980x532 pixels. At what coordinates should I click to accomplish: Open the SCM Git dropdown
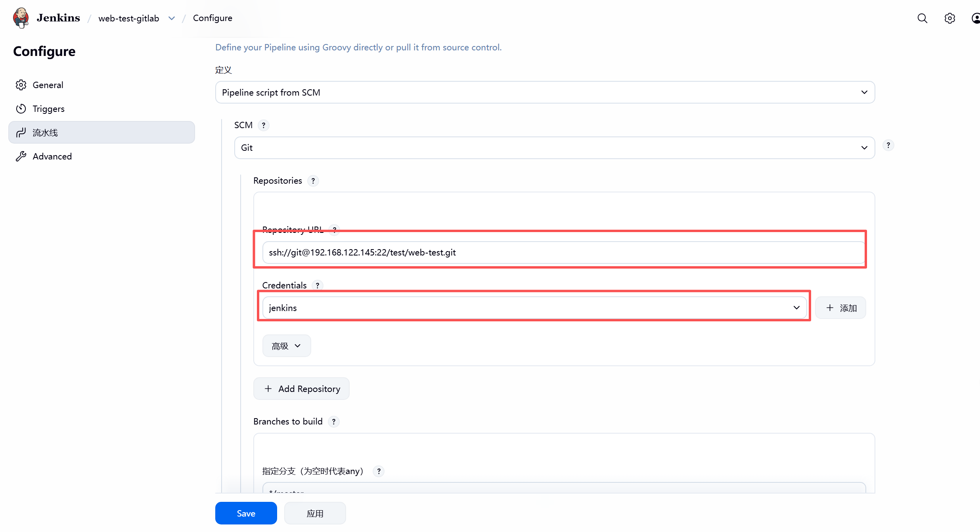tap(555, 148)
